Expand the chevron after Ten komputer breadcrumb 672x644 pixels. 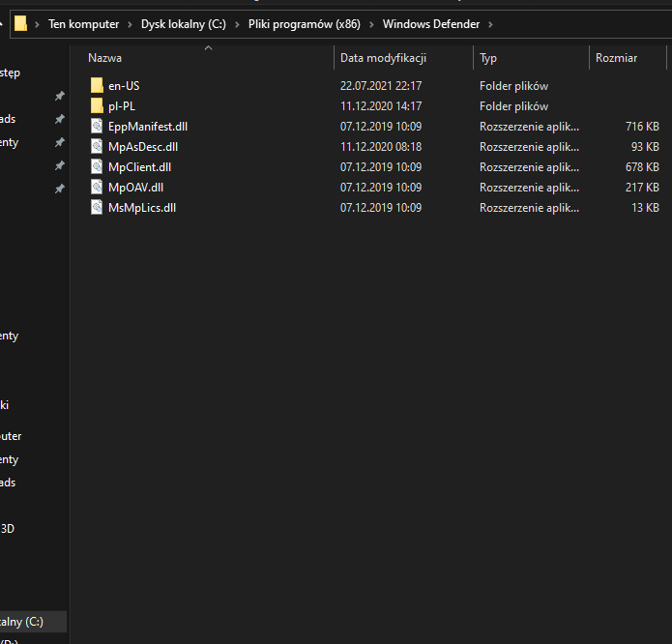tap(130, 25)
